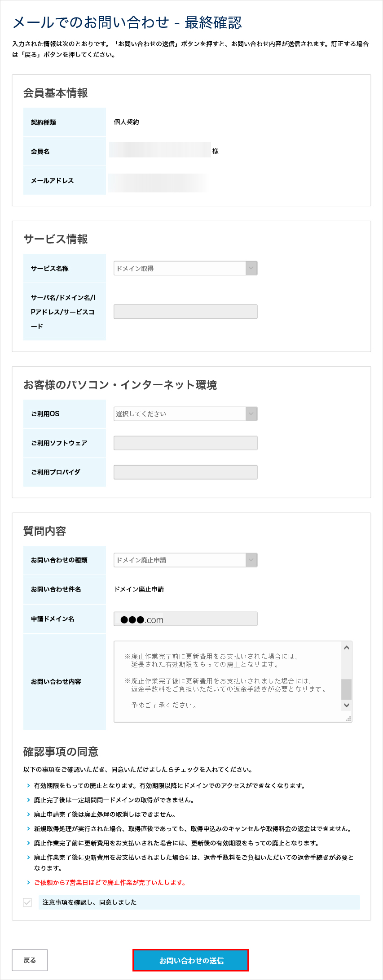383x980 pixels.
Task: Open the サービス名称 dropdown showing ドメイン取得
Action: 185,268
